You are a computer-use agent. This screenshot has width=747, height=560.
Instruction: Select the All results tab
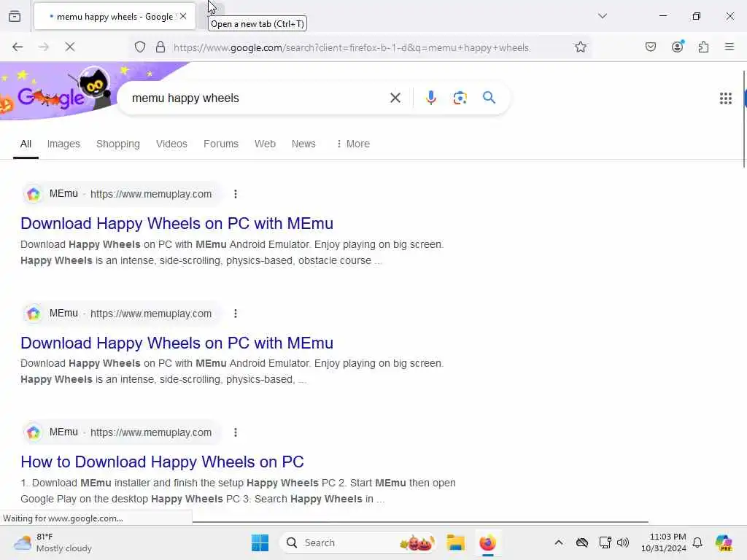point(26,144)
